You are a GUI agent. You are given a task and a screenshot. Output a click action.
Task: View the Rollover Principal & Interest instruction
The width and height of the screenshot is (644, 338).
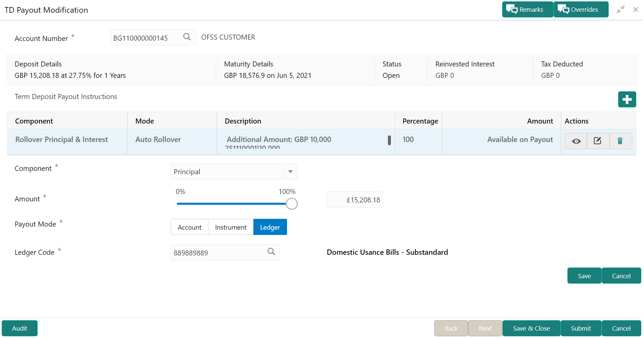click(x=576, y=141)
